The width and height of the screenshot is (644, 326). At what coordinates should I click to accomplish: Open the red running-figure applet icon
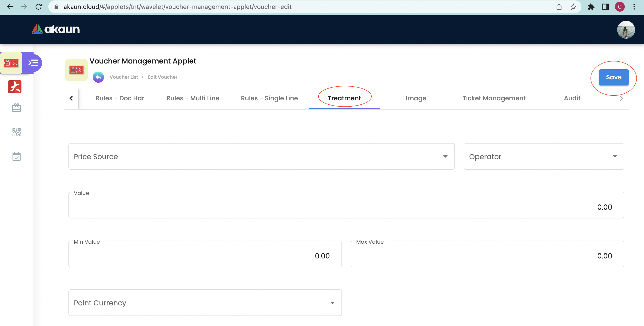click(x=15, y=87)
